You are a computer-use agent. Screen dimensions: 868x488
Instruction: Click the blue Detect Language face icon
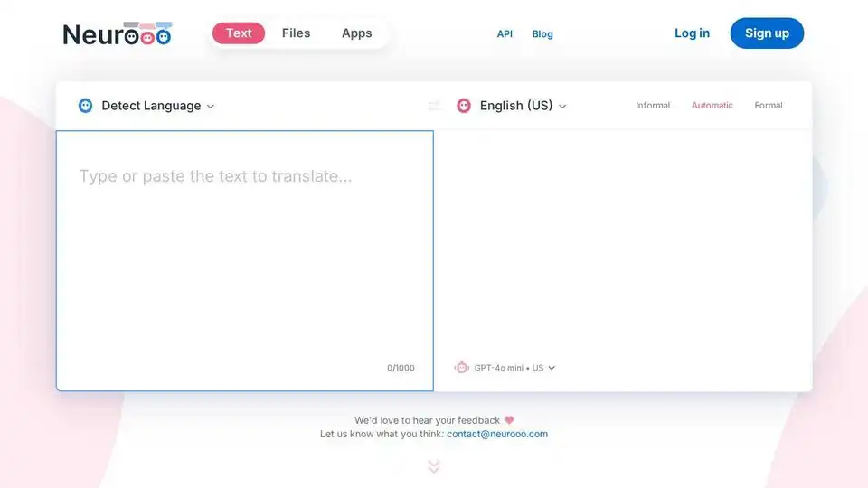click(x=85, y=105)
